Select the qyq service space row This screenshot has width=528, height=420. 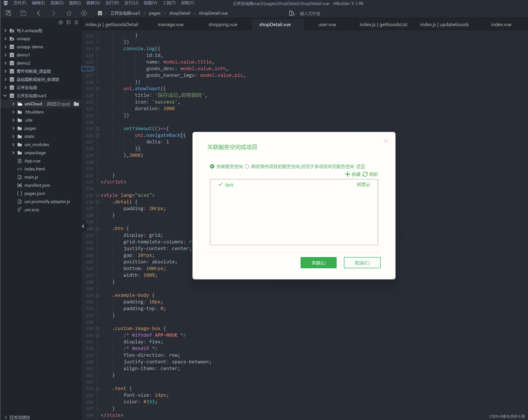(294, 184)
